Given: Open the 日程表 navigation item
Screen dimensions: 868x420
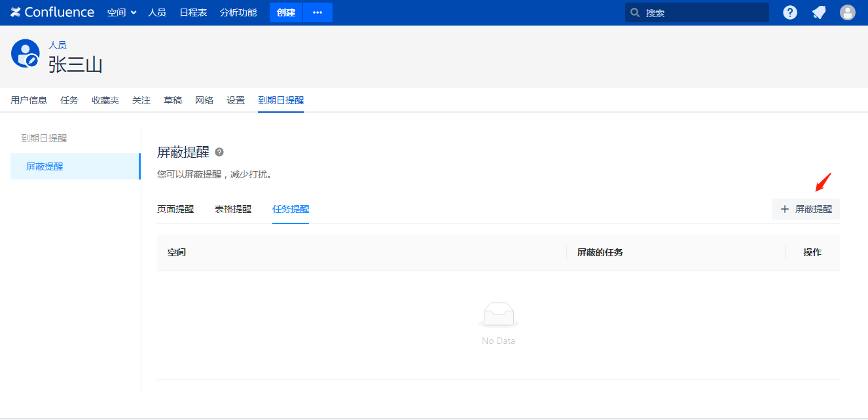Looking at the screenshot, I should coord(193,12).
